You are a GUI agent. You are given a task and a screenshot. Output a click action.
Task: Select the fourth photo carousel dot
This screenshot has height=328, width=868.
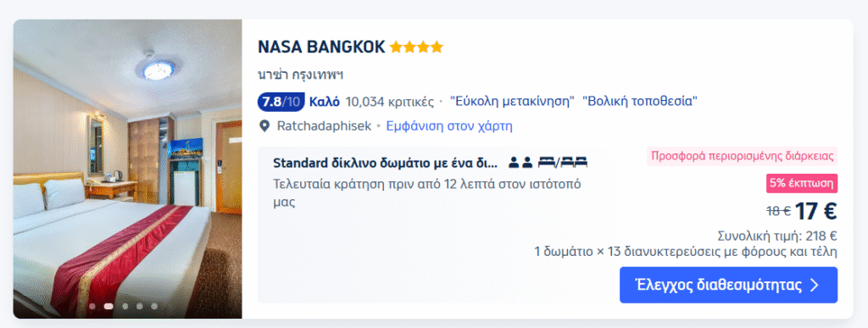pyautogui.click(x=140, y=306)
